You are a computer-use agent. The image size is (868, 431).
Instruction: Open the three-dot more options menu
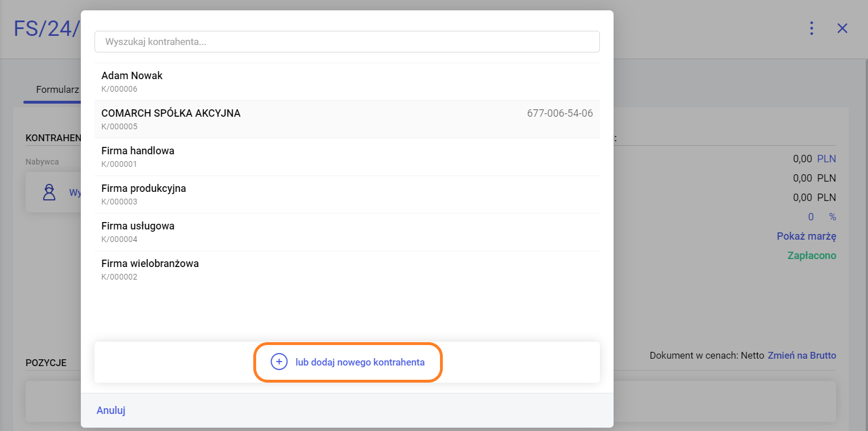click(812, 28)
